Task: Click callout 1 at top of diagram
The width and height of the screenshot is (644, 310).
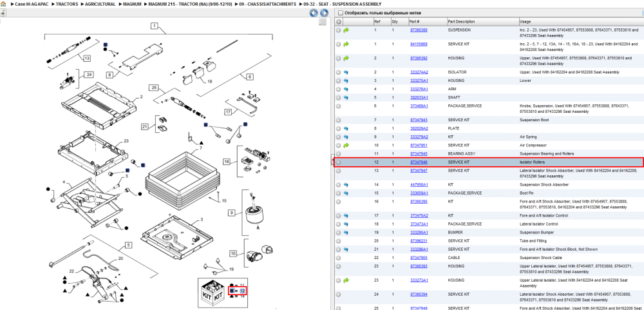Action: [x=155, y=26]
